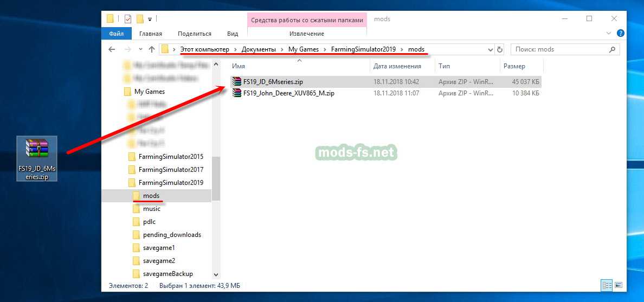Open the FS19_JD_6Mseries.zip desktop icon

pos(37,159)
